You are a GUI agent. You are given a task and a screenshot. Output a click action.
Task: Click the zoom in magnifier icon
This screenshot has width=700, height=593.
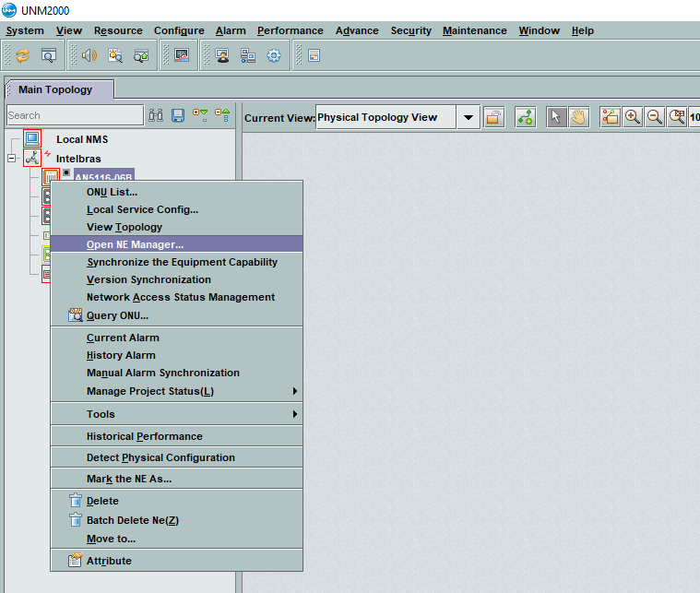click(633, 117)
